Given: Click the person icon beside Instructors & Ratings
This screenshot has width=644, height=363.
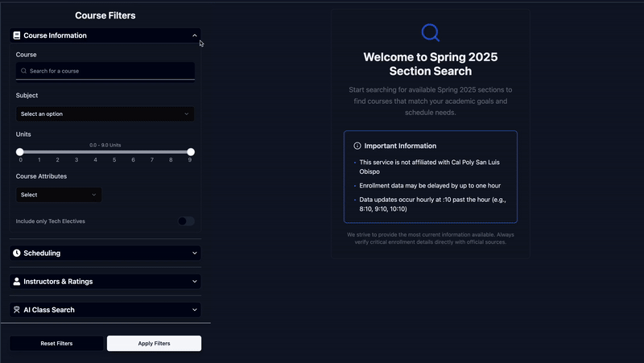Looking at the screenshot, I should coord(17,281).
